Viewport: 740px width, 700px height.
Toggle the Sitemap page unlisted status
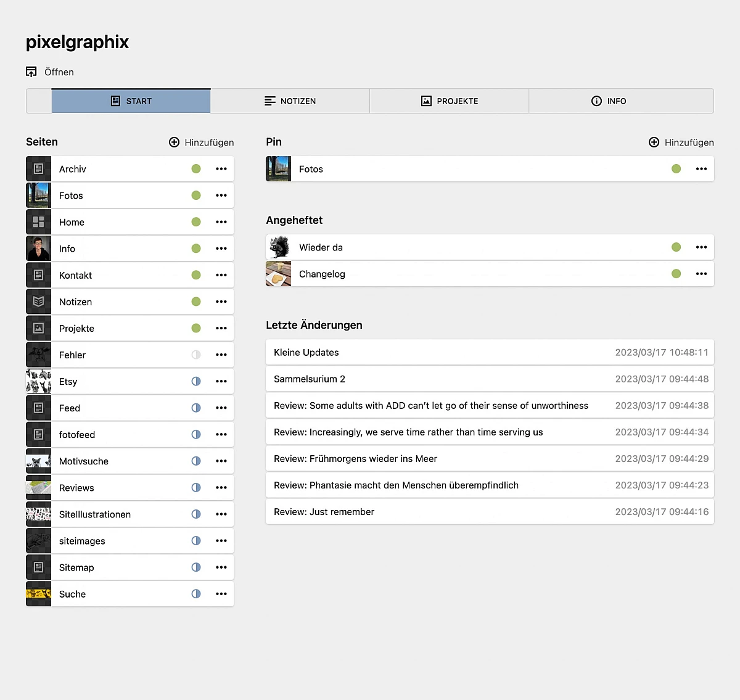click(x=196, y=567)
